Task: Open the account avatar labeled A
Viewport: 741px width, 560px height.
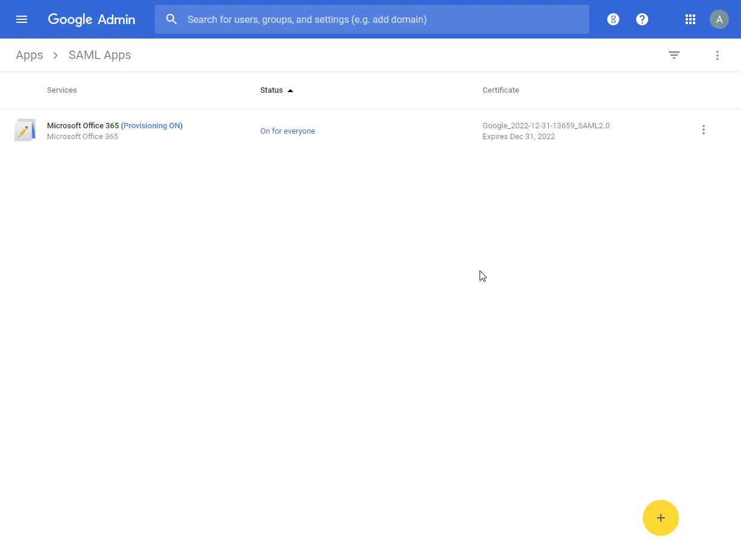Action: click(719, 19)
